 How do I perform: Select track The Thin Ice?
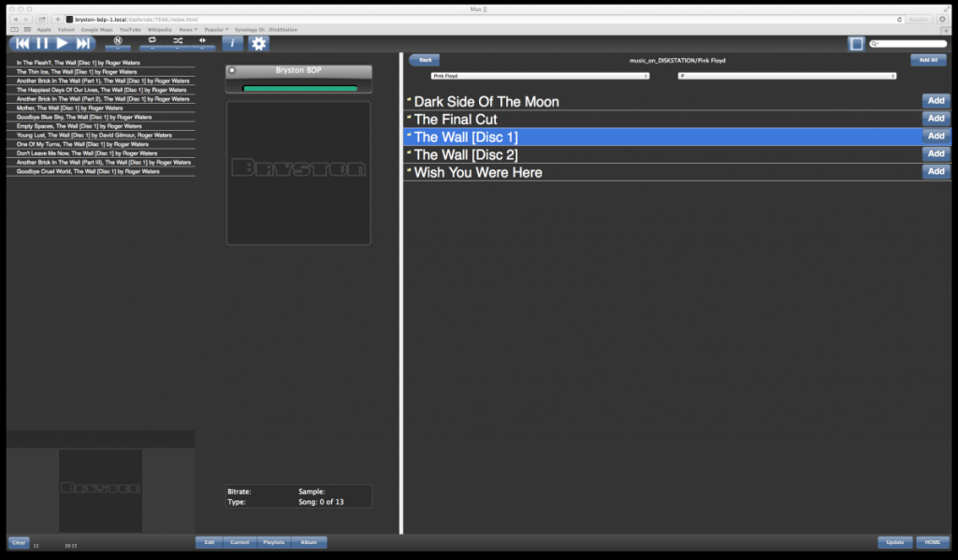coord(101,71)
